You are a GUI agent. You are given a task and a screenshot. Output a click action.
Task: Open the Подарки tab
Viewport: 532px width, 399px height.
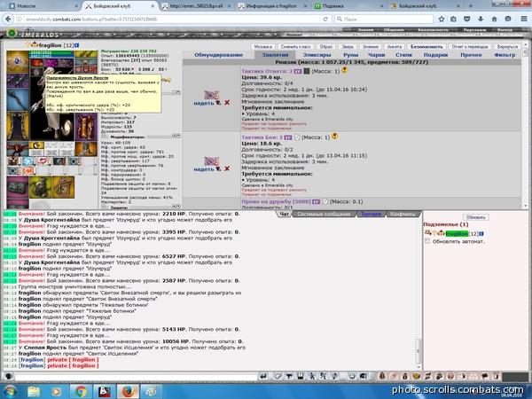pyautogui.click(x=435, y=55)
